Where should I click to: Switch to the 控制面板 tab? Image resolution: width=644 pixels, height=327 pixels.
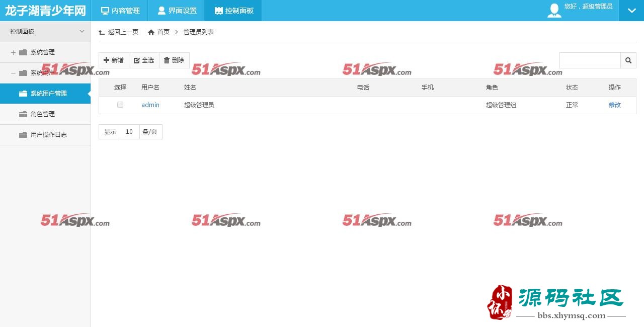click(233, 11)
